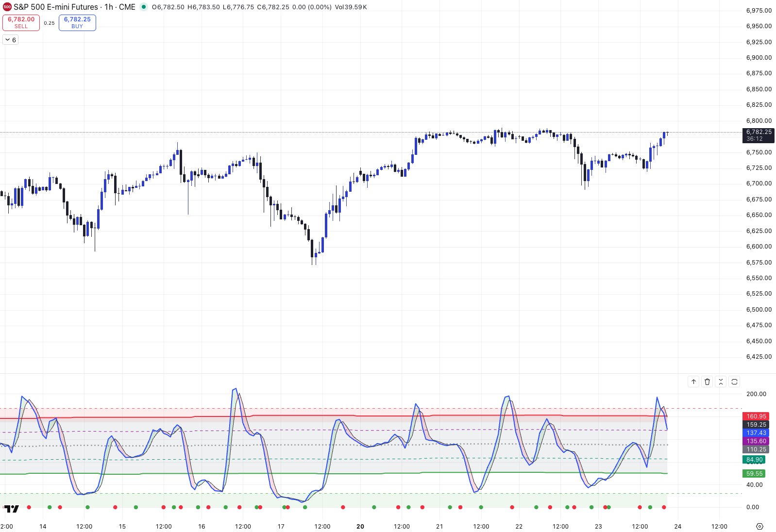The width and height of the screenshot is (776, 532).
Task: Click the move pane up arrow
Action: (693, 382)
